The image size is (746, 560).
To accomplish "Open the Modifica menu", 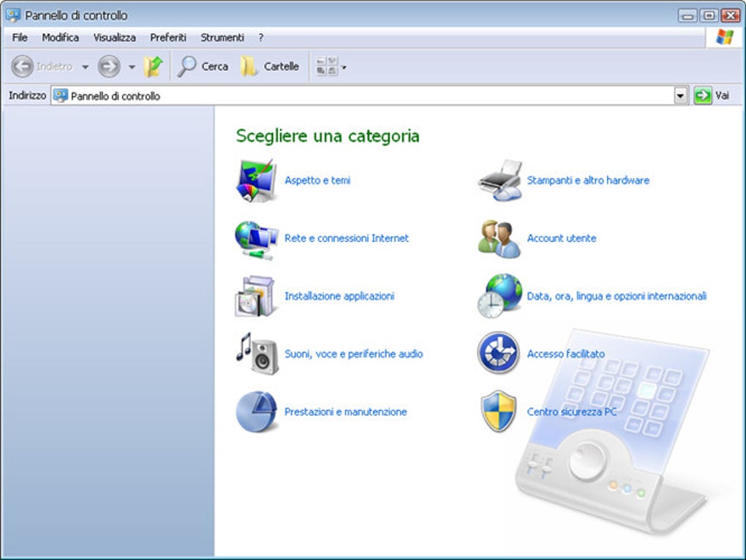I will [x=60, y=37].
